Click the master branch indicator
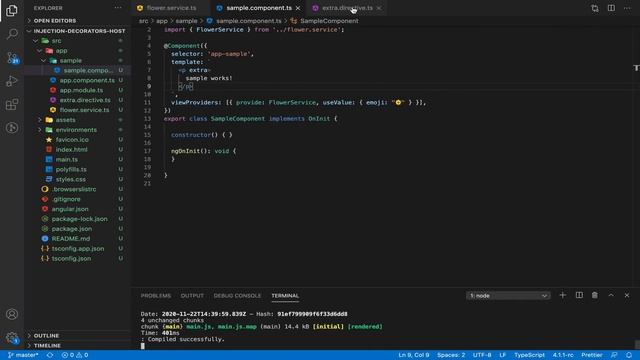This screenshot has width=640, height=360. (23, 355)
